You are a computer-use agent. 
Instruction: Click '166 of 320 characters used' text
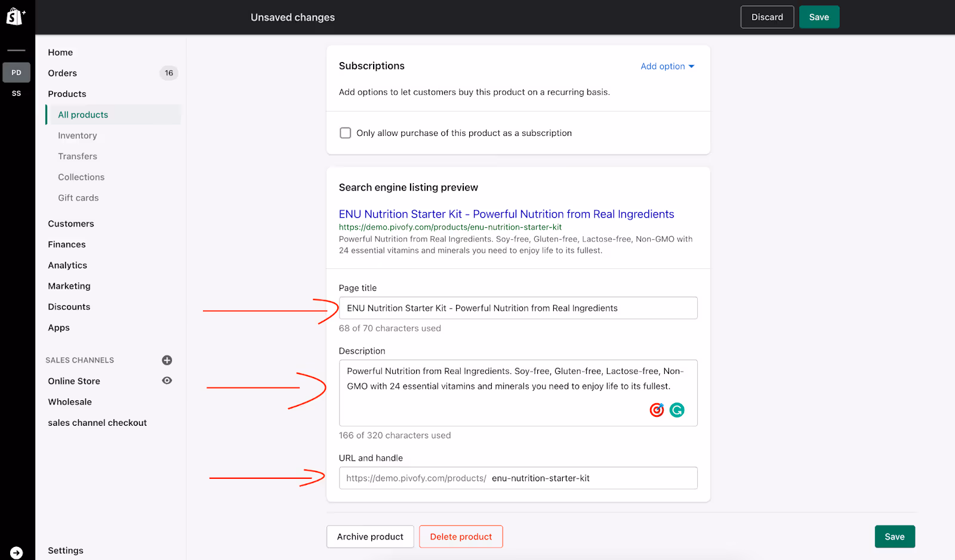click(x=395, y=436)
